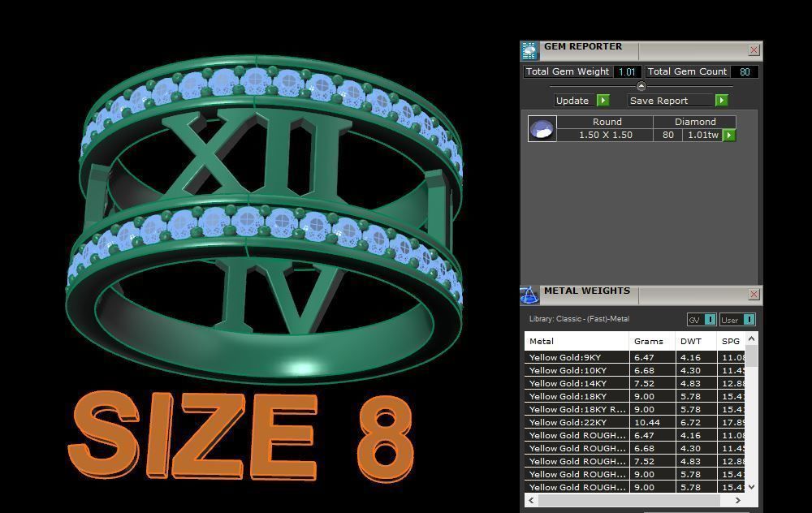This screenshot has height=513, width=812.
Task: Click the Save Report button
Action: pyautogui.click(x=672, y=101)
